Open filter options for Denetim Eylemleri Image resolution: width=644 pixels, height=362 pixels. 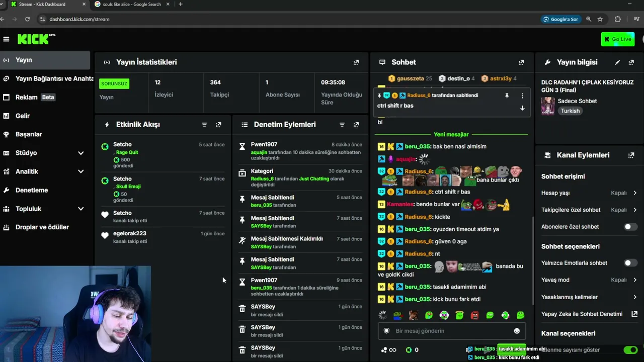tap(342, 125)
